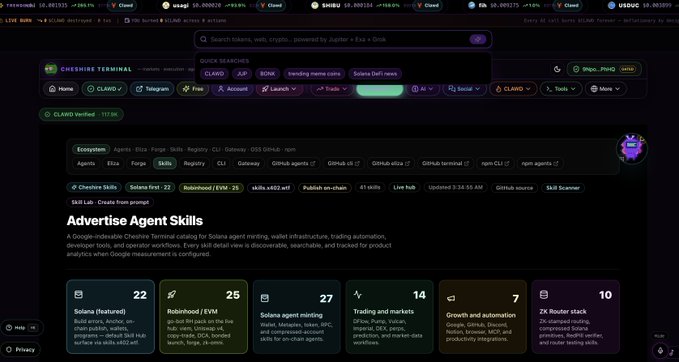This screenshot has height=362, width=679.
Task: Select the Skills tab
Action: 165,164
